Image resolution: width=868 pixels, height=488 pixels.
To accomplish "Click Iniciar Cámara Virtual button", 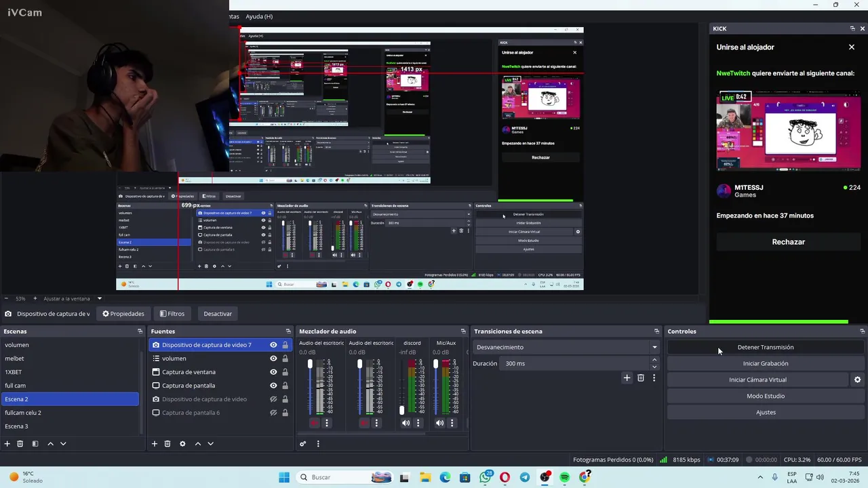I will (x=757, y=380).
